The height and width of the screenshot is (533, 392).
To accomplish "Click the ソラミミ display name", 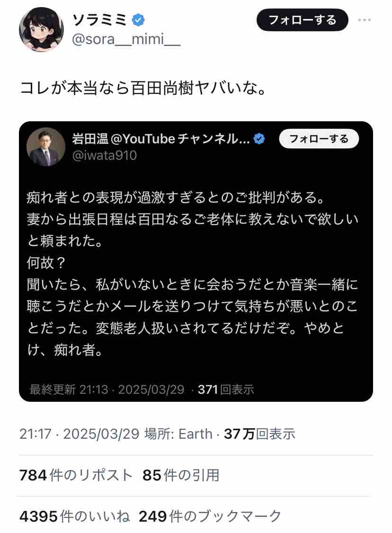I will 98,20.
